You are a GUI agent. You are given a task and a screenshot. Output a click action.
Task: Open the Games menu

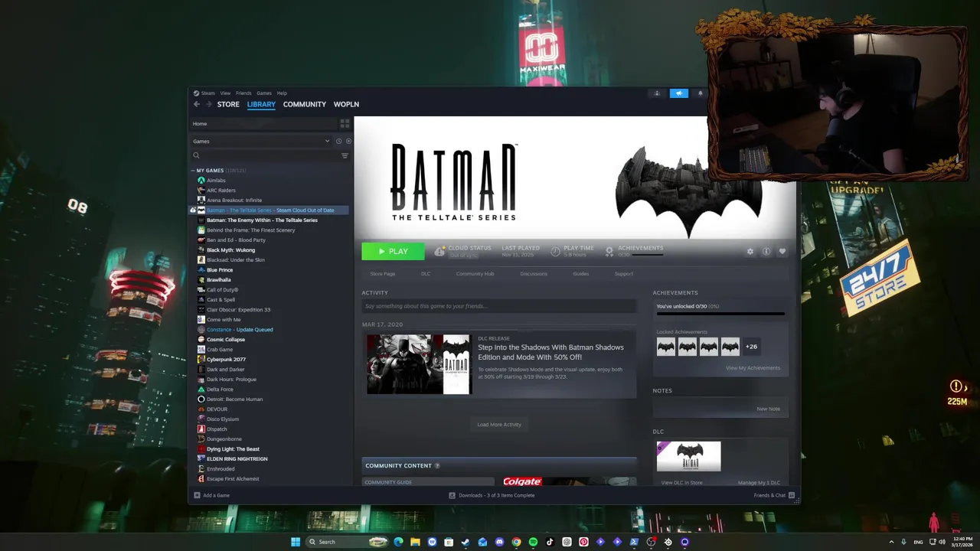click(264, 93)
